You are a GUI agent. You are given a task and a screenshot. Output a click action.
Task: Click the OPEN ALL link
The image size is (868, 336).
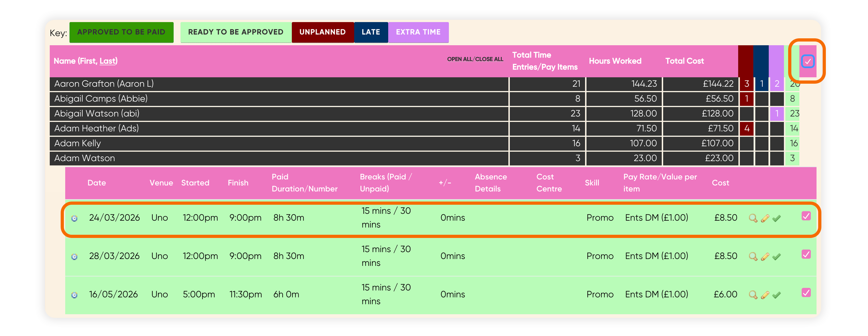(x=460, y=59)
